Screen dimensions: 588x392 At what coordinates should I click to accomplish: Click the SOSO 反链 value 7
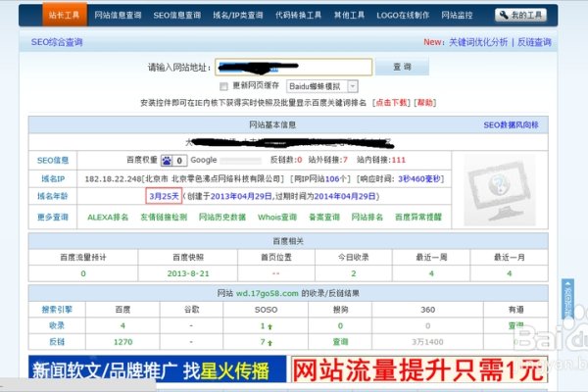point(263,342)
